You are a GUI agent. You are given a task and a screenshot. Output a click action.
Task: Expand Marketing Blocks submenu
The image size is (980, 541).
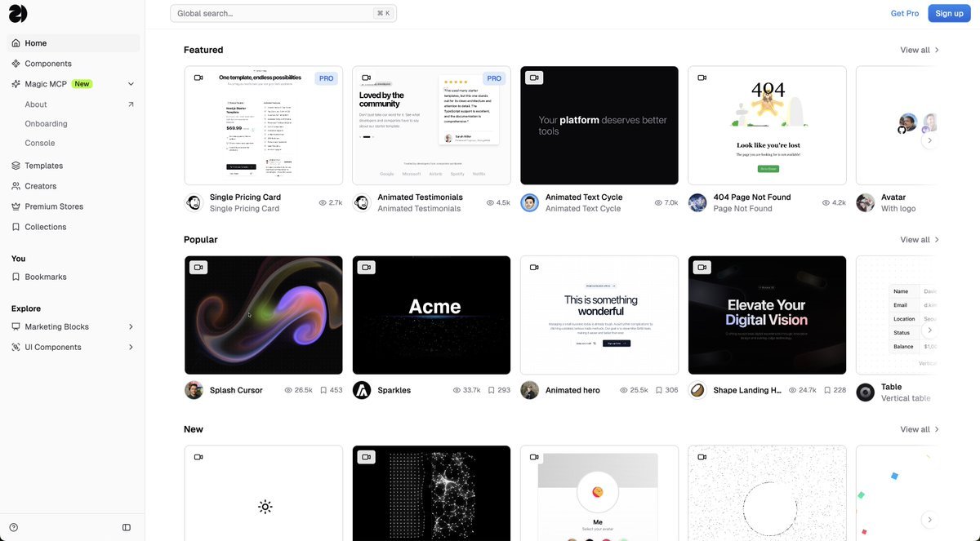pos(131,326)
